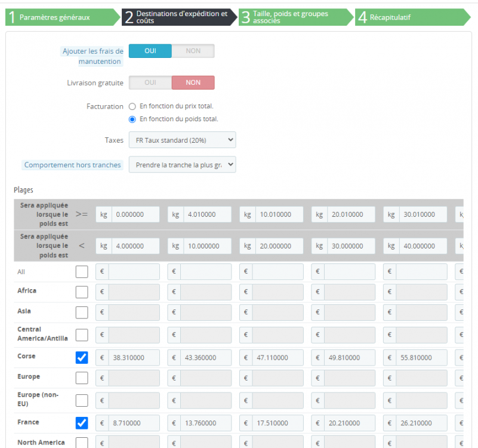Click Ajouter les frais de manutention label
The width and height of the screenshot is (478, 448).
[x=92, y=56]
